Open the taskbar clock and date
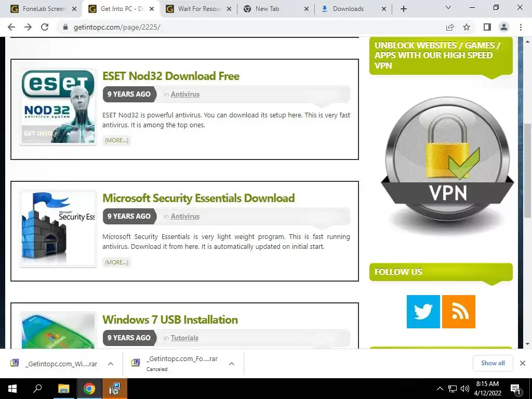The width and height of the screenshot is (532, 399). pos(487,389)
